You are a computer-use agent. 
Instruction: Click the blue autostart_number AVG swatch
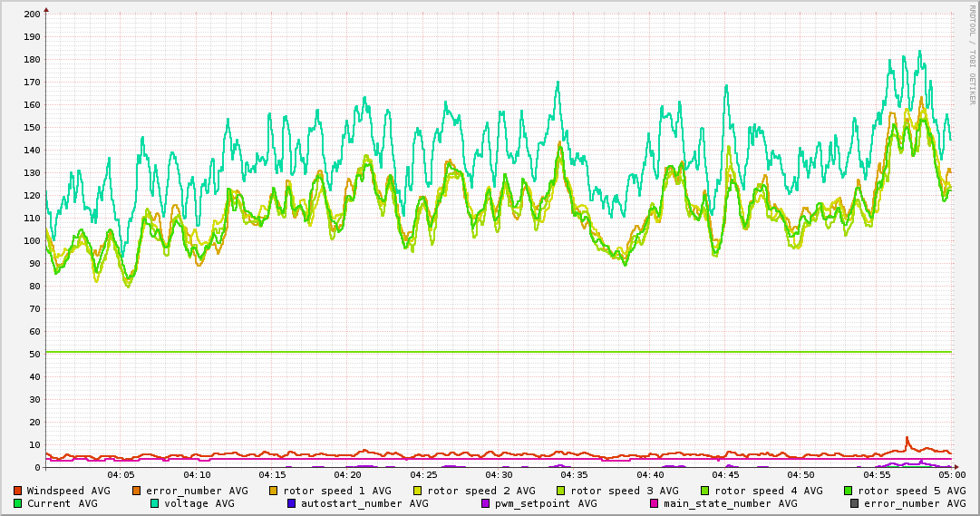click(x=292, y=503)
